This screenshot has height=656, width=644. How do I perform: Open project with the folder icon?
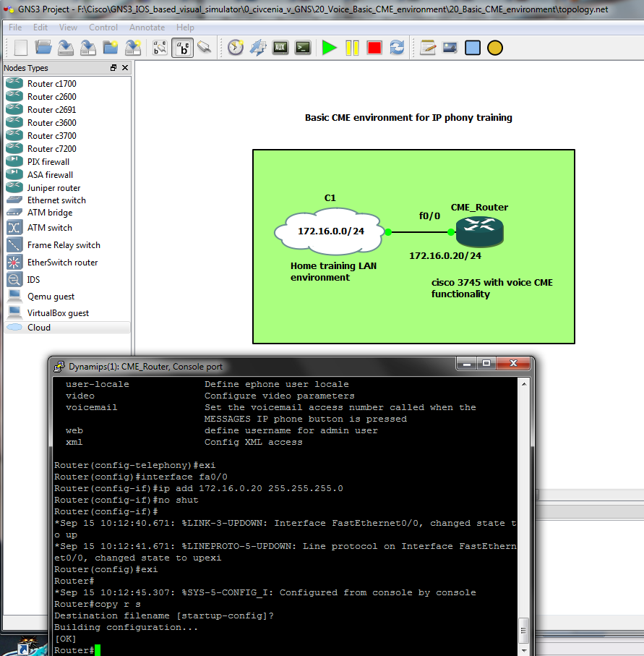43,48
